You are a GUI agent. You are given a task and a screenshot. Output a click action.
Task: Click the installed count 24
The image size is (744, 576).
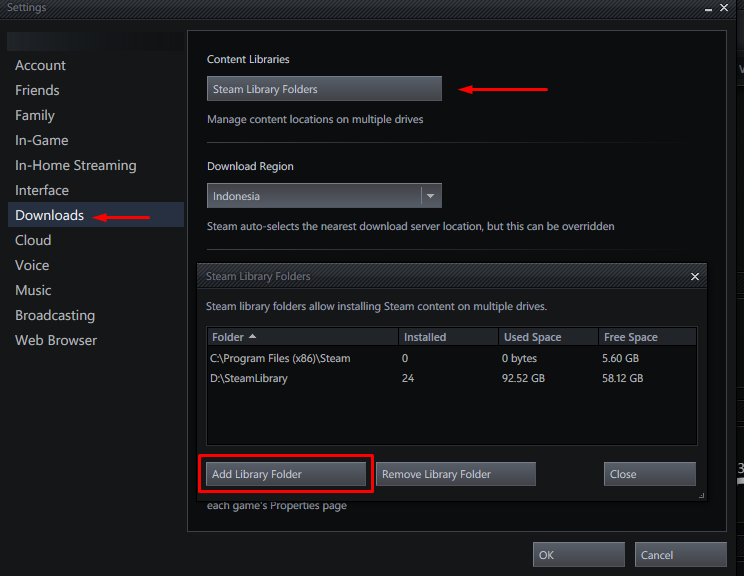(x=408, y=378)
